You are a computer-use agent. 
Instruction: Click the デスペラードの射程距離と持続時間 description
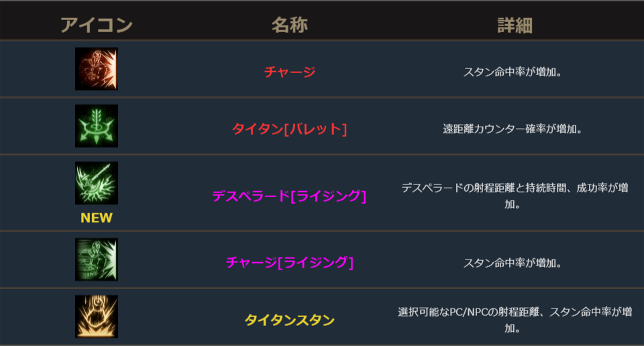(x=515, y=188)
